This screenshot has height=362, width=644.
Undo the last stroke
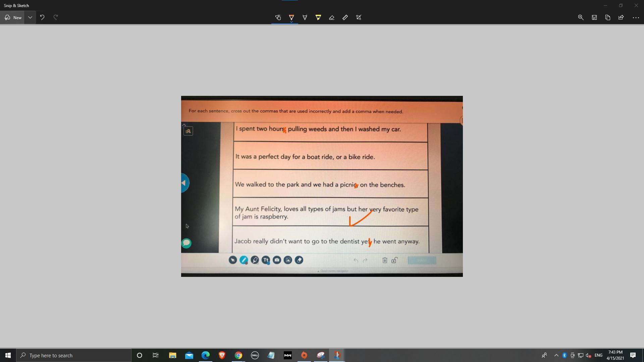click(42, 17)
